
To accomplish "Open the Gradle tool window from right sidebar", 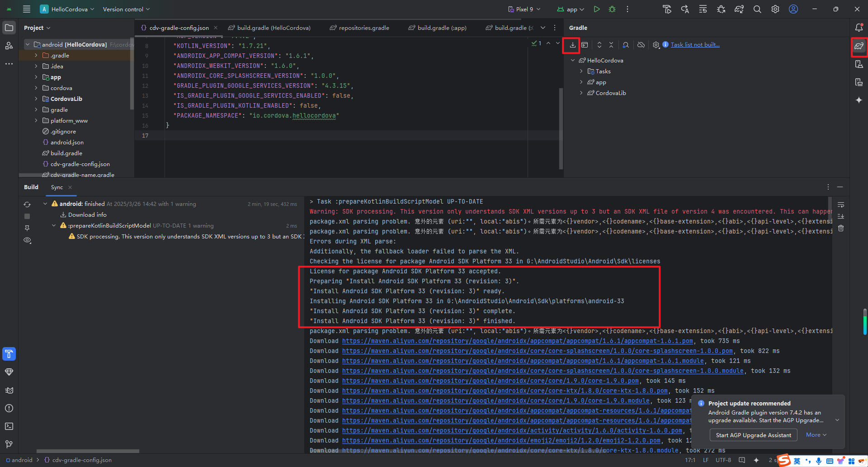I will [859, 46].
